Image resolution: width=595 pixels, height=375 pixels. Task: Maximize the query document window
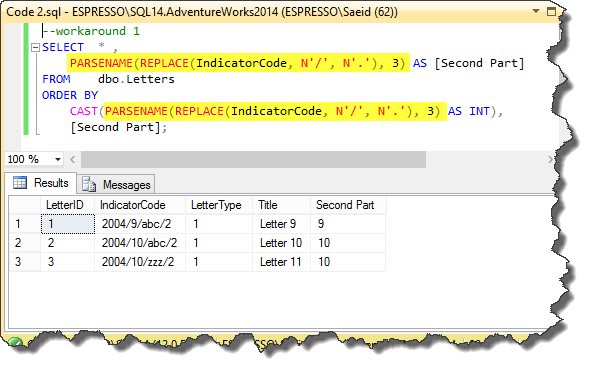click(551, 11)
